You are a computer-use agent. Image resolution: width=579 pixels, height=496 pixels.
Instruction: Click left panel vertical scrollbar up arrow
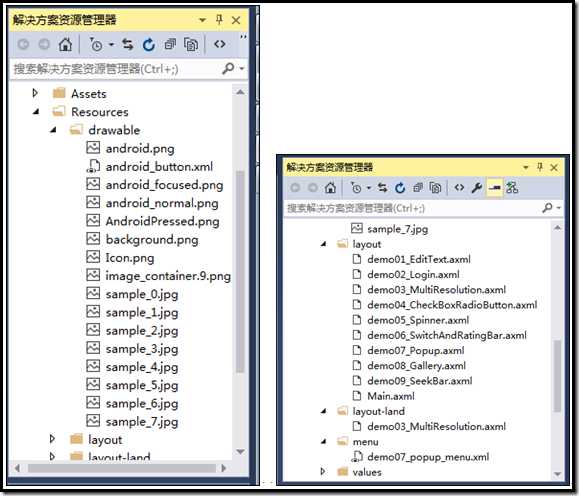coord(240,92)
